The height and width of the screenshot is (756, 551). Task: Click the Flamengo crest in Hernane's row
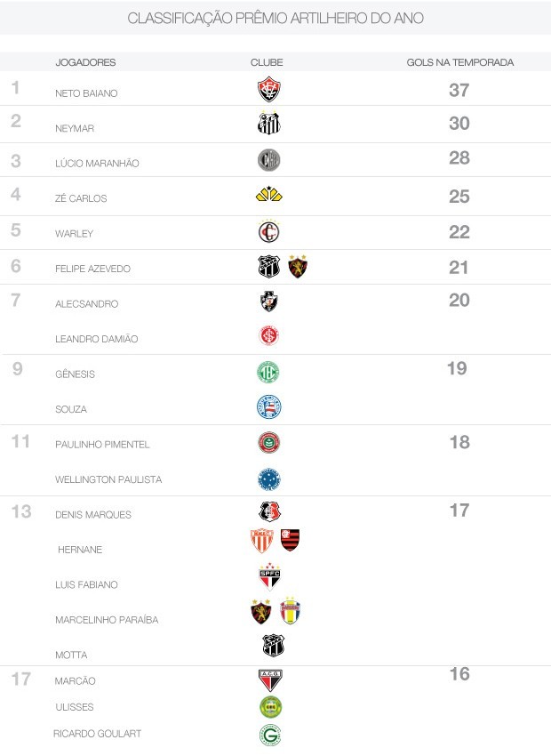pos(291,540)
